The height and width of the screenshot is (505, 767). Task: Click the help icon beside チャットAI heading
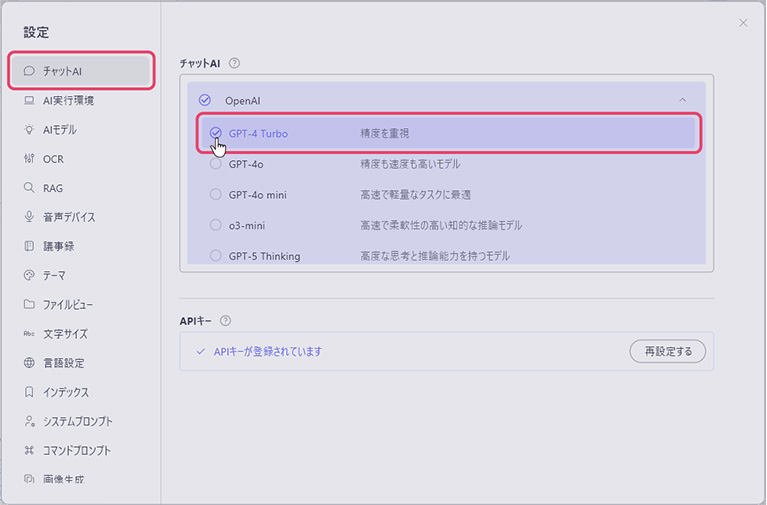[235, 63]
